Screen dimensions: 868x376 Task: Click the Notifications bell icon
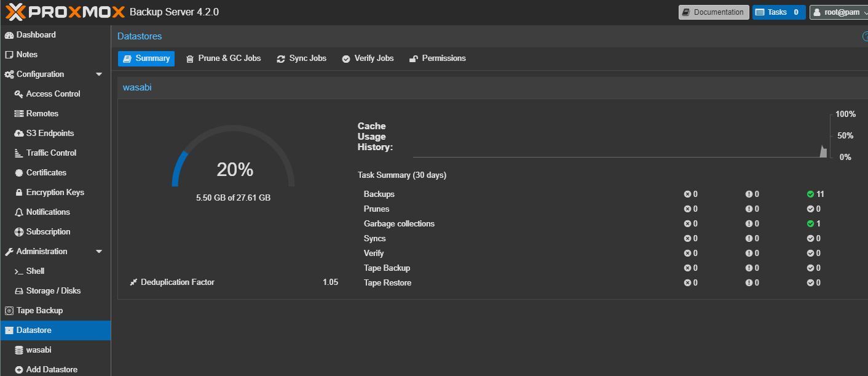coord(19,212)
